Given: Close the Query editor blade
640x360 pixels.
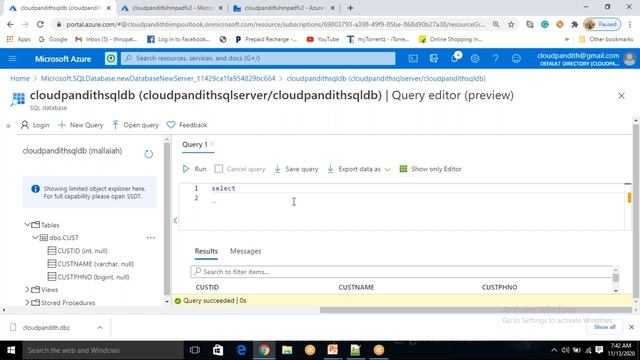Looking at the screenshot, I should click(x=621, y=96).
